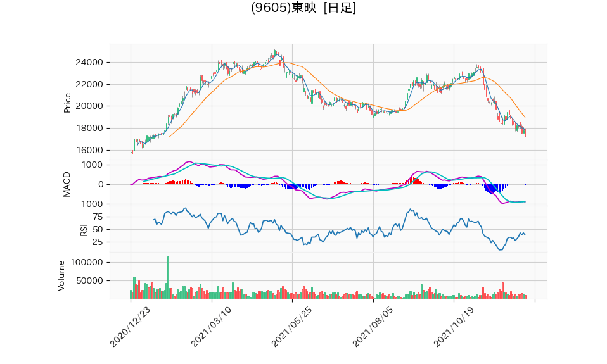Click the 24000 price tick label
607x364 pixels.
tap(89, 62)
